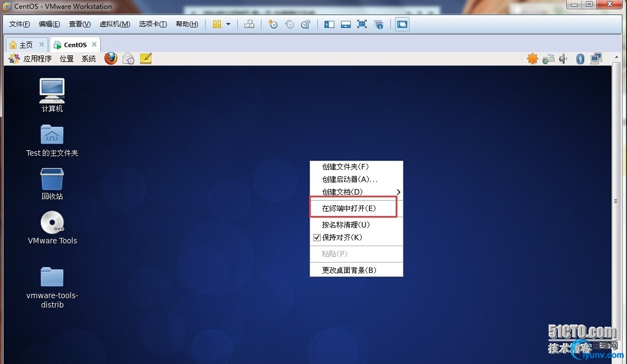Select the CentOS tab
Image resolution: width=627 pixels, height=364 pixels.
click(x=75, y=45)
